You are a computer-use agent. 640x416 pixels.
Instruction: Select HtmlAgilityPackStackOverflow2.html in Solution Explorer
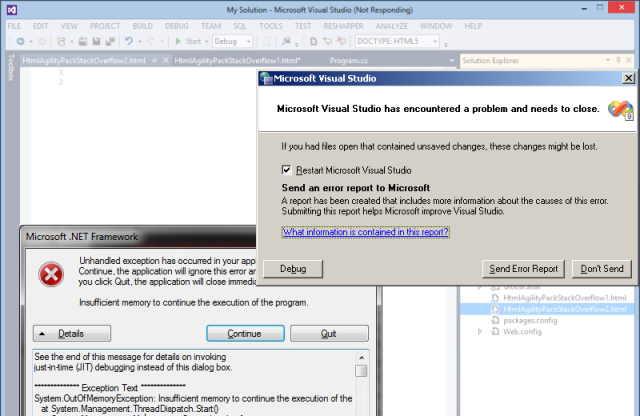point(564,309)
